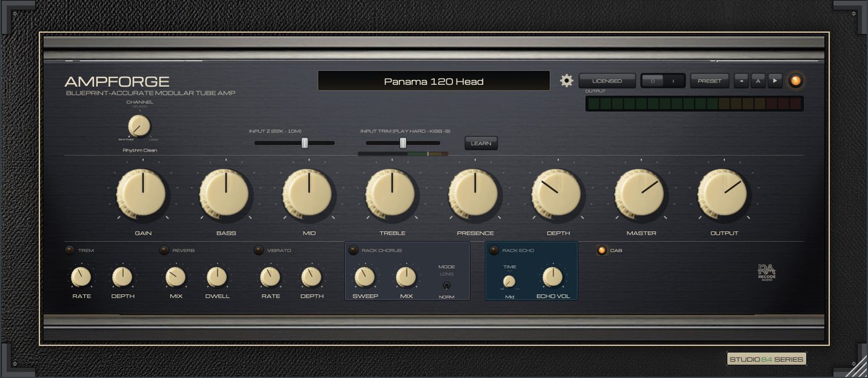Select the A preset slot button
Image resolution: width=868 pixels, height=378 pixels.
pyautogui.click(x=758, y=81)
